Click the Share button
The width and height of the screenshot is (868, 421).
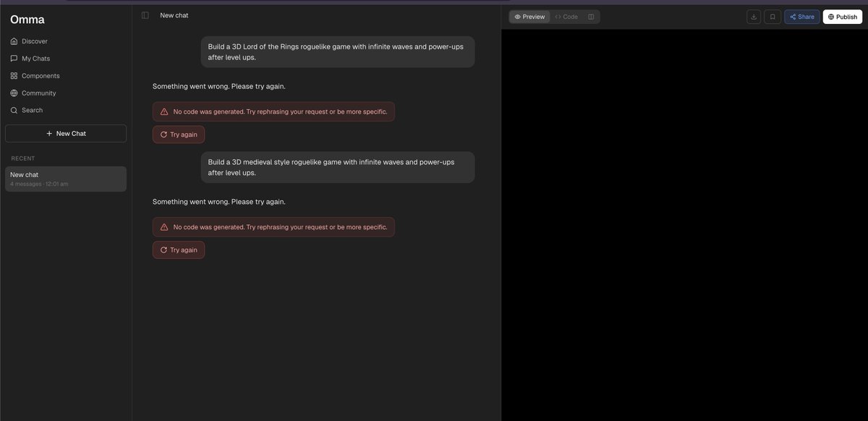click(802, 17)
